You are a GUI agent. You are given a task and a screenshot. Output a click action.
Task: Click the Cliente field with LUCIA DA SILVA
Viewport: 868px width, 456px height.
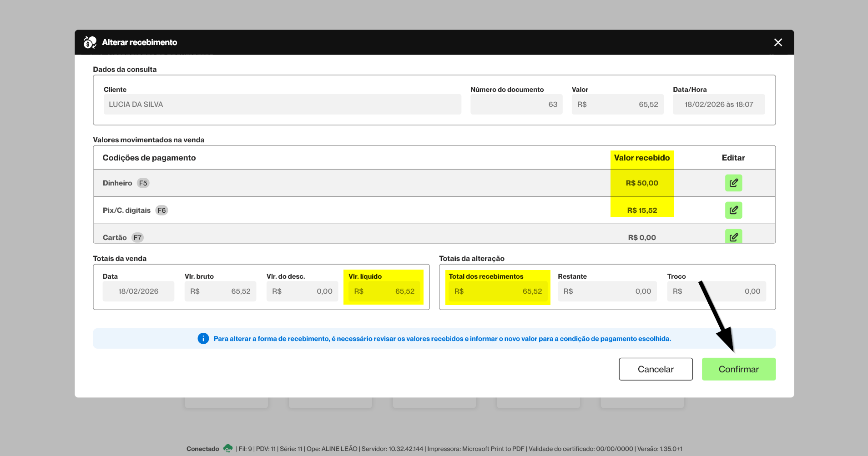(282, 104)
